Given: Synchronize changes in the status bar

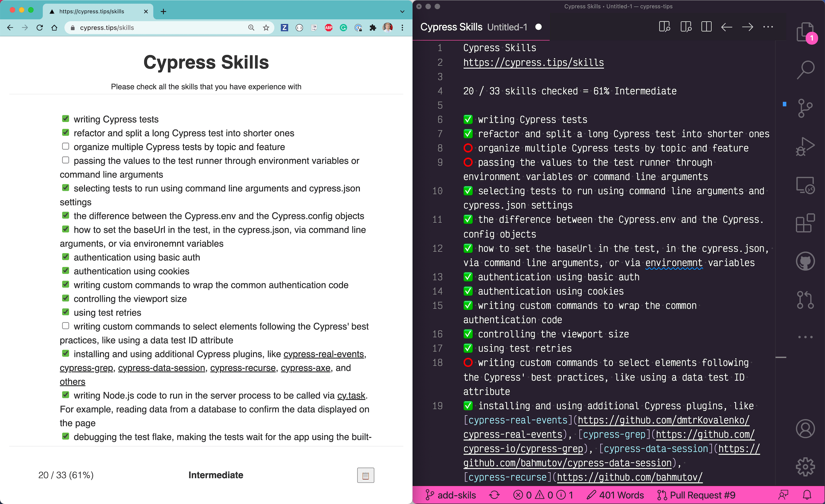Looking at the screenshot, I should (494, 495).
